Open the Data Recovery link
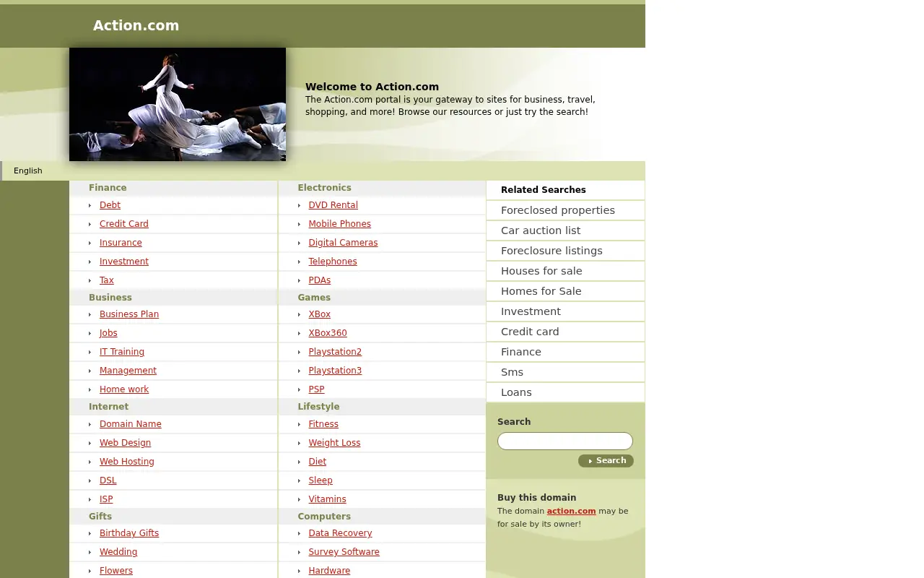Screen dimensions: 924x578 (340, 533)
